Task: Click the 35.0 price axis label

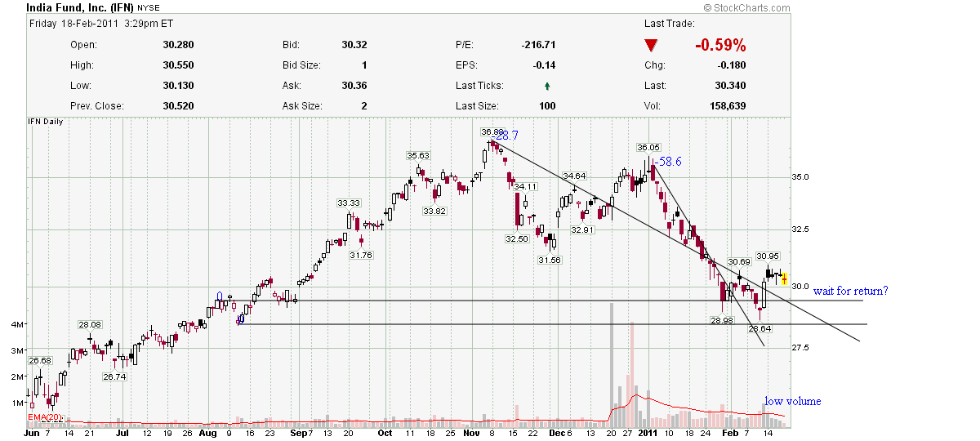Action: tap(801, 176)
